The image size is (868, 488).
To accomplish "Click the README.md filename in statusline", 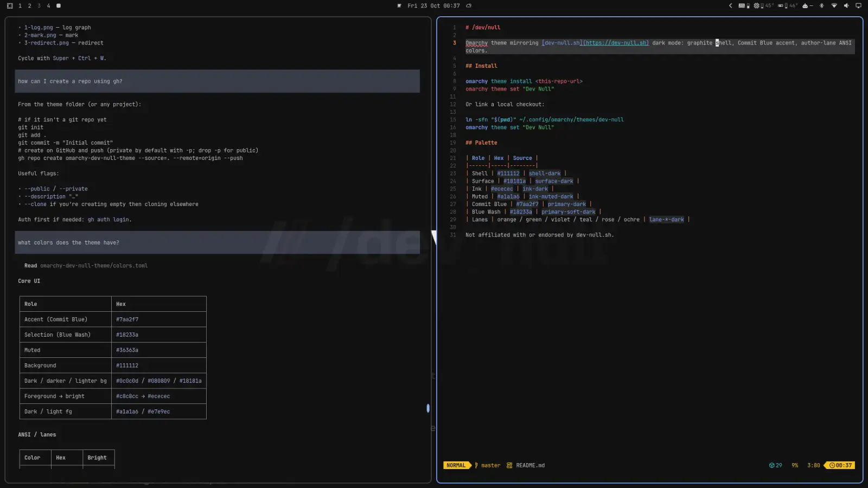I will [x=531, y=465].
